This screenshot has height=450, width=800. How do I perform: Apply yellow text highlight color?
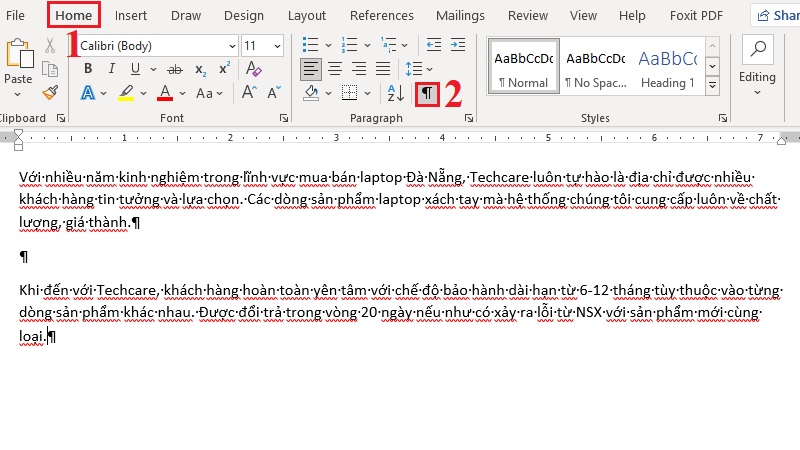tap(126, 93)
